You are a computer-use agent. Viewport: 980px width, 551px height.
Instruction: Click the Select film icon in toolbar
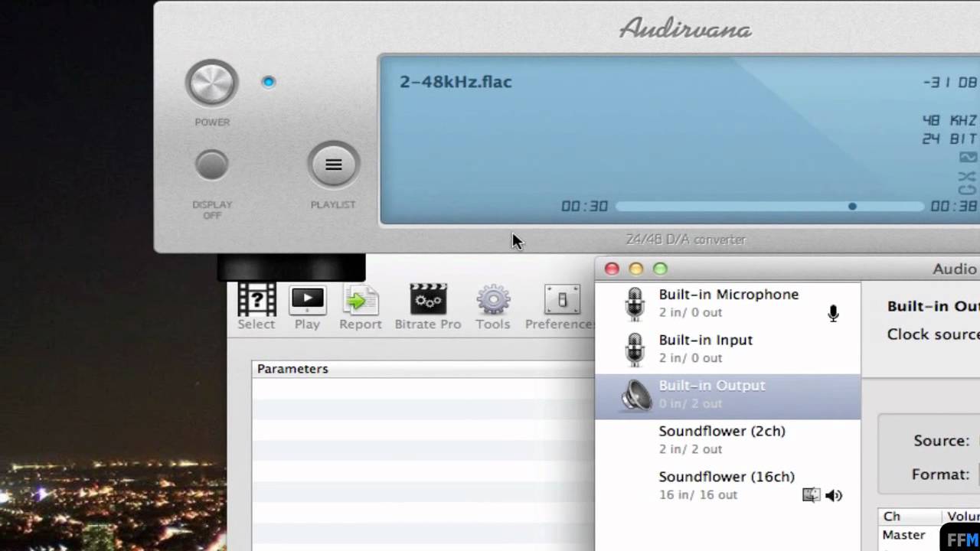(256, 298)
